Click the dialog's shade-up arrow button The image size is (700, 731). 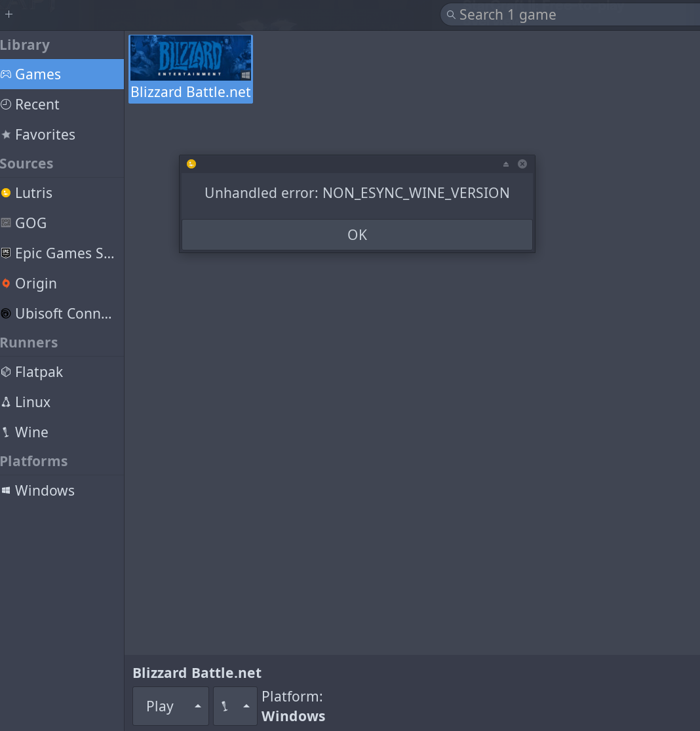click(x=505, y=164)
